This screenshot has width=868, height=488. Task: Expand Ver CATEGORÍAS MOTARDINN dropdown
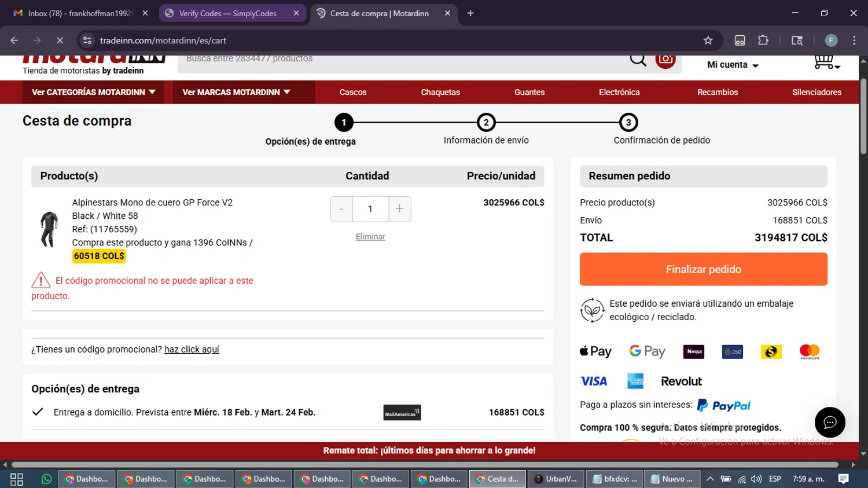coord(93,92)
